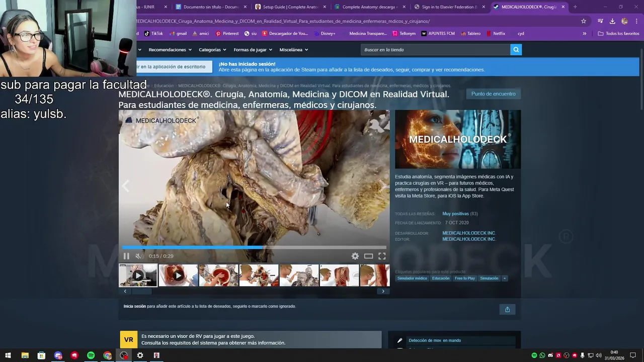Open the 'Muy positivas' reviews link
Image resolution: width=644 pixels, height=362 pixels.
point(455,214)
